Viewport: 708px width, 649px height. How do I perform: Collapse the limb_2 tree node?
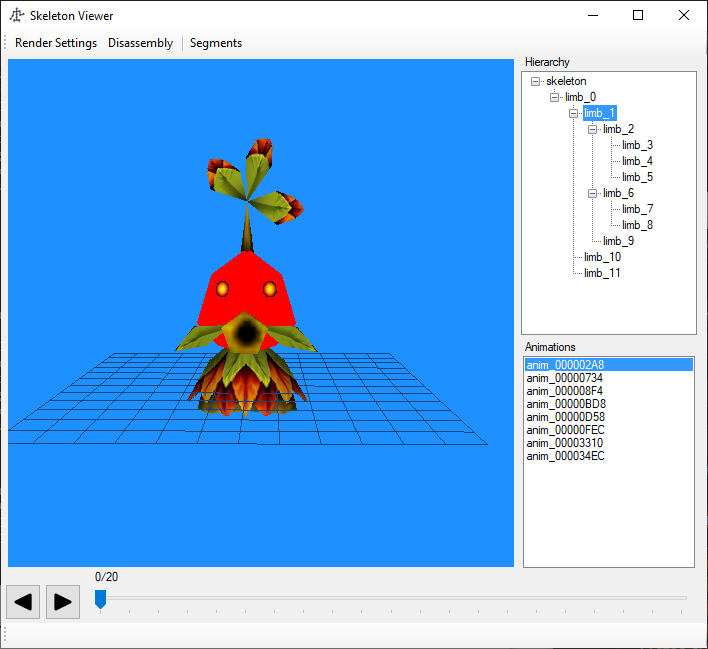[x=592, y=129]
